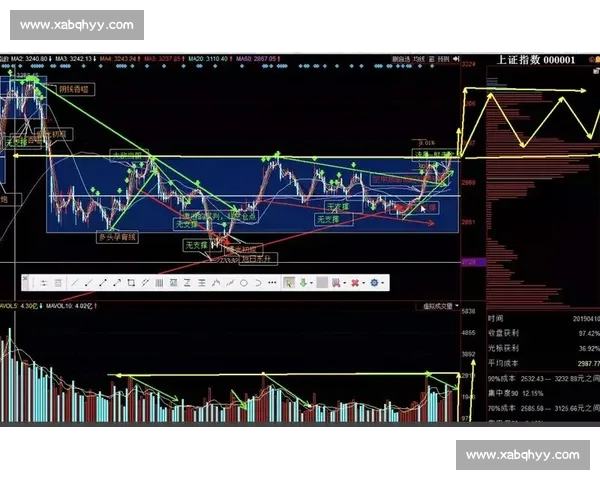This screenshot has height=480, width=600.
Task: Select the horizontal line adjust tool icon
Action: tap(44, 283)
